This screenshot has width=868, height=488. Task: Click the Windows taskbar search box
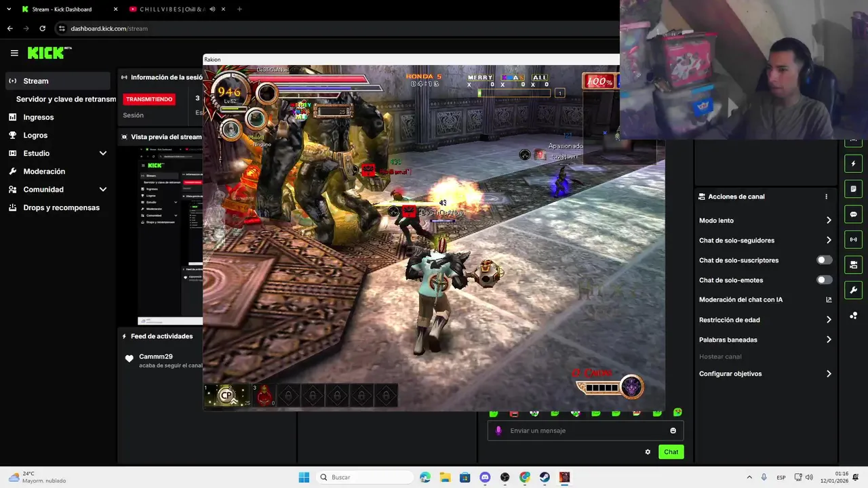364,477
